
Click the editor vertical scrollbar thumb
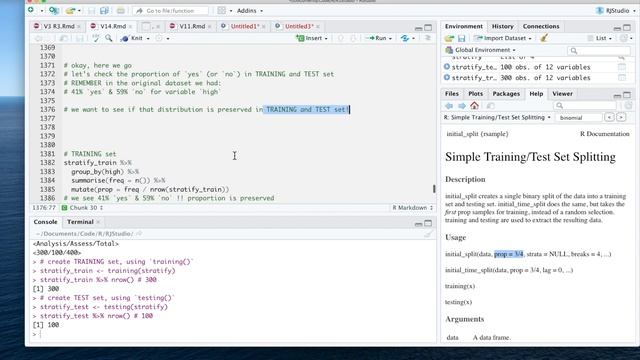tap(434, 189)
